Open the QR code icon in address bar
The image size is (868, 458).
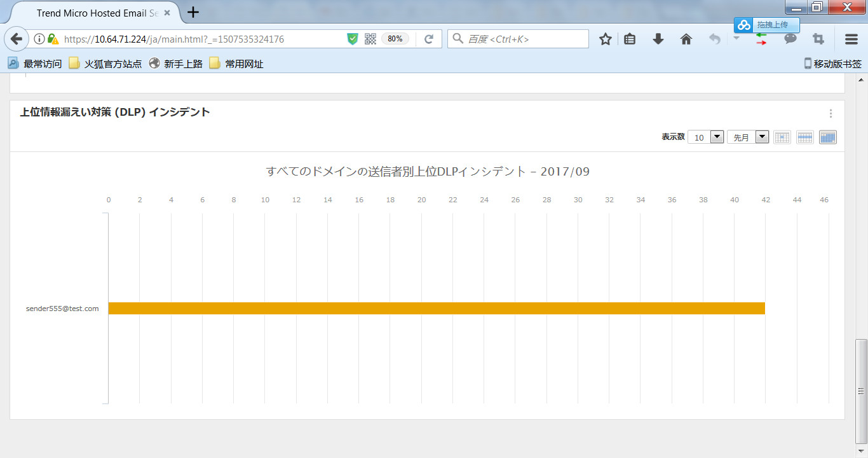370,39
